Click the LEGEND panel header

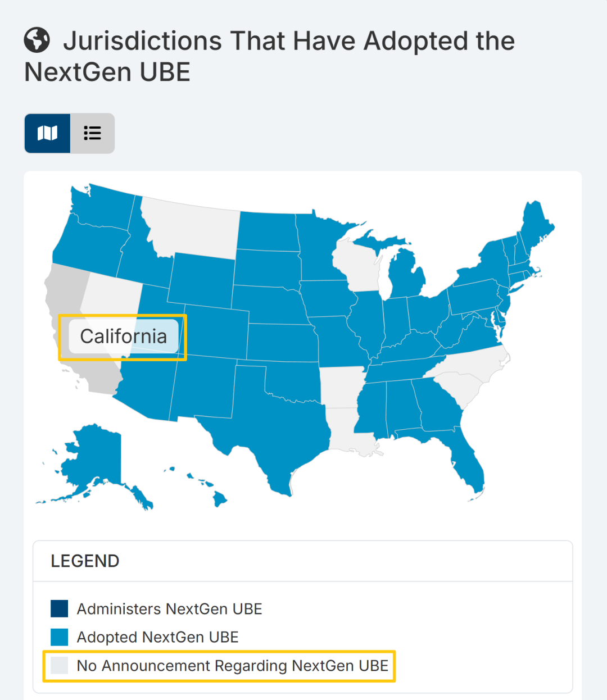click(x=85, y=561)
